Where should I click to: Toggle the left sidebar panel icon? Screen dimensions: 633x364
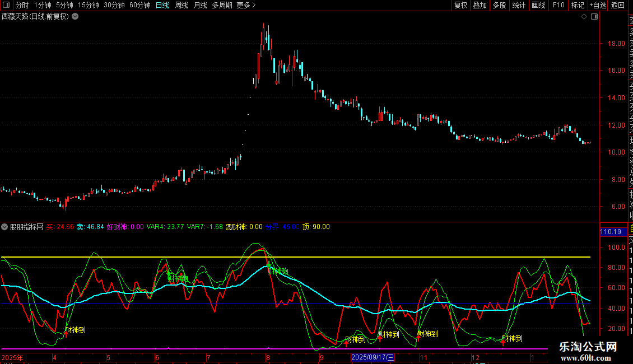7,5
